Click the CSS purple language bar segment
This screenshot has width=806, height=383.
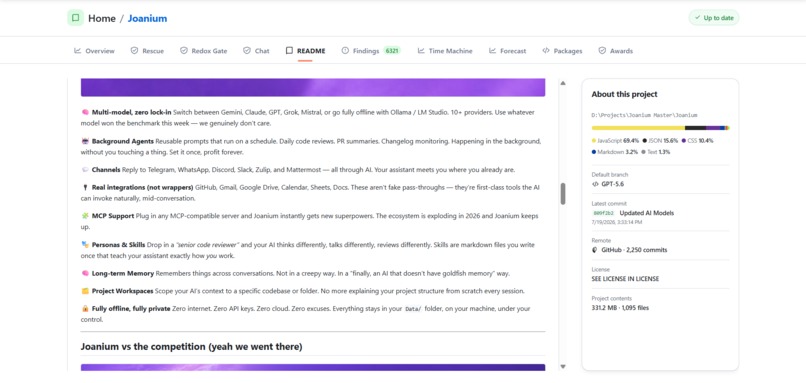click(713, 128)
